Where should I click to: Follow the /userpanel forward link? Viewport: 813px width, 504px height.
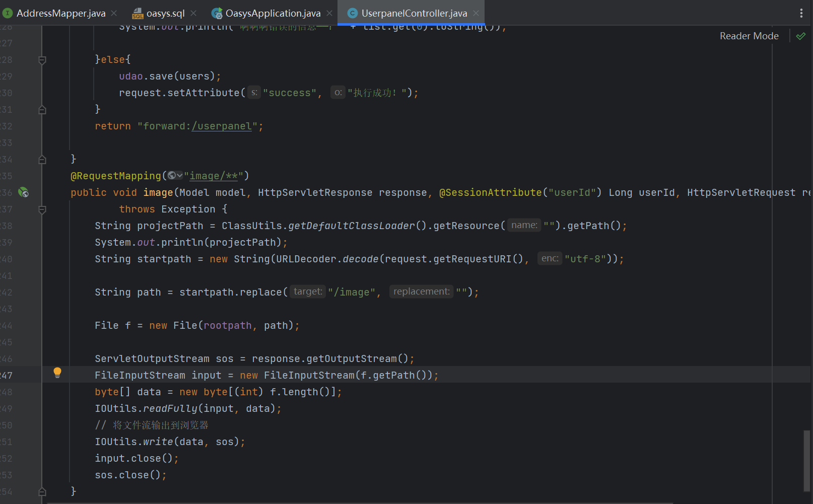coord(222,126)
